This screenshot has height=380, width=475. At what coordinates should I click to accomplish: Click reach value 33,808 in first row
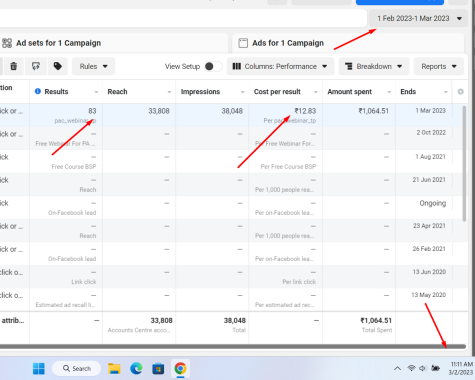(159, 111)
